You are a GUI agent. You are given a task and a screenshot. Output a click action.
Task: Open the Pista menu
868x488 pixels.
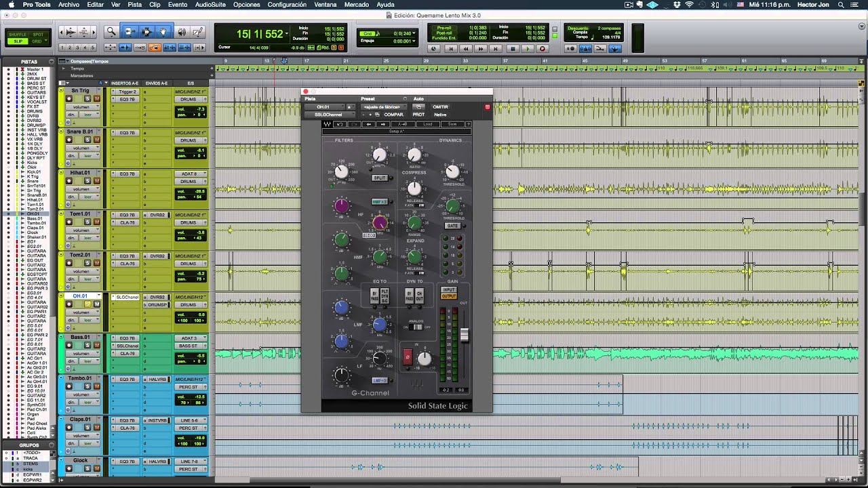point(135,5)
